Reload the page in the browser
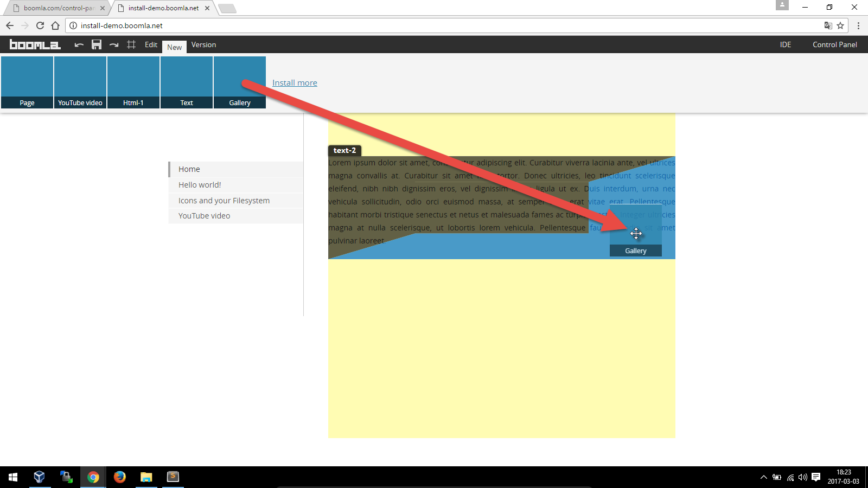Screen dimensions: 868x488 point(40,25)
